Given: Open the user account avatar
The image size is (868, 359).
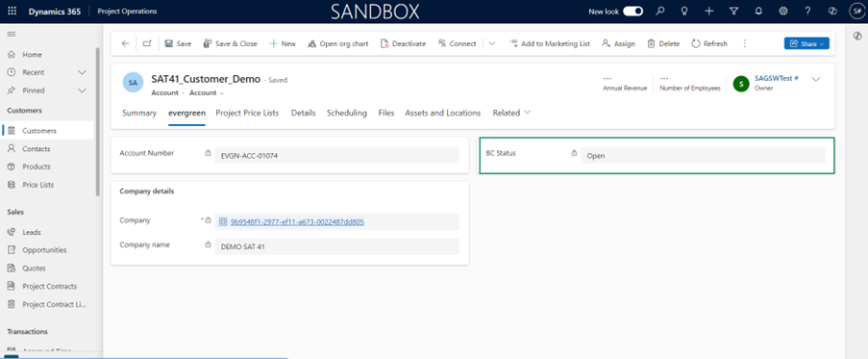Looking at the screenshot, I should pos(856,12).
